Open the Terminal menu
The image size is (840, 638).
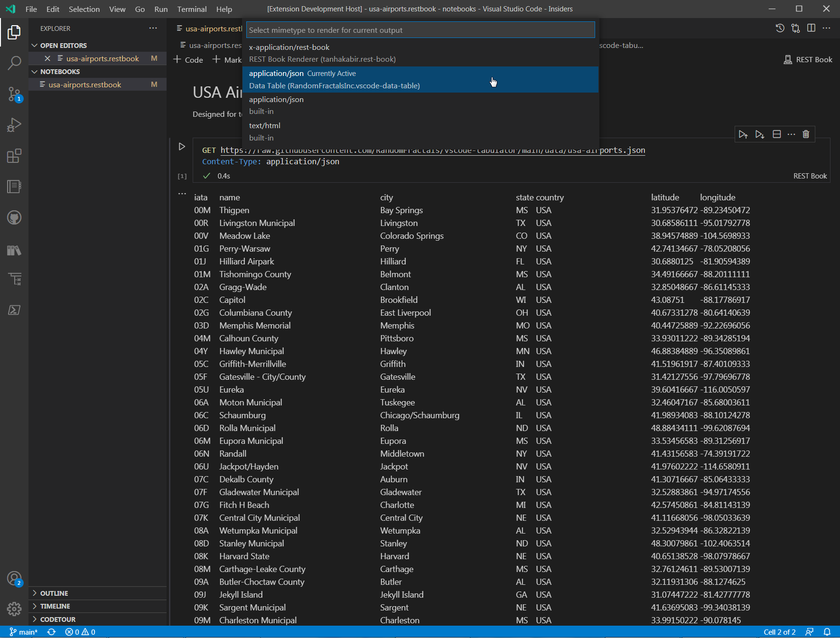coord(192,9)
